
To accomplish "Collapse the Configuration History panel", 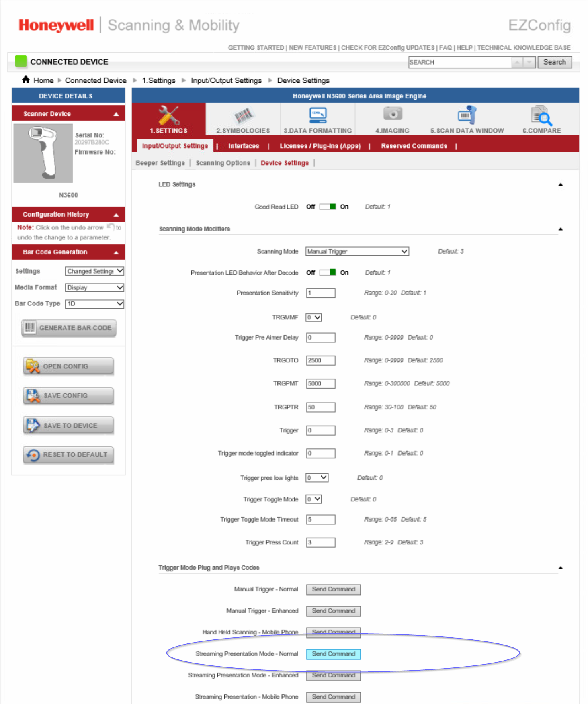I will click(x=116, y=215).
